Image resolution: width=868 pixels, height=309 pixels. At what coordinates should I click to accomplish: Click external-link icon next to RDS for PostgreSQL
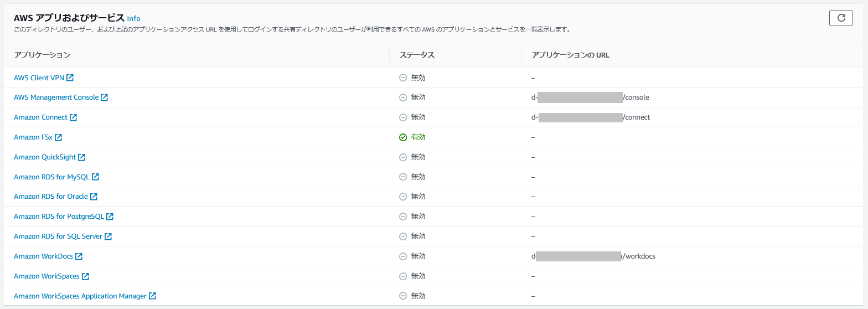[110, 217]
